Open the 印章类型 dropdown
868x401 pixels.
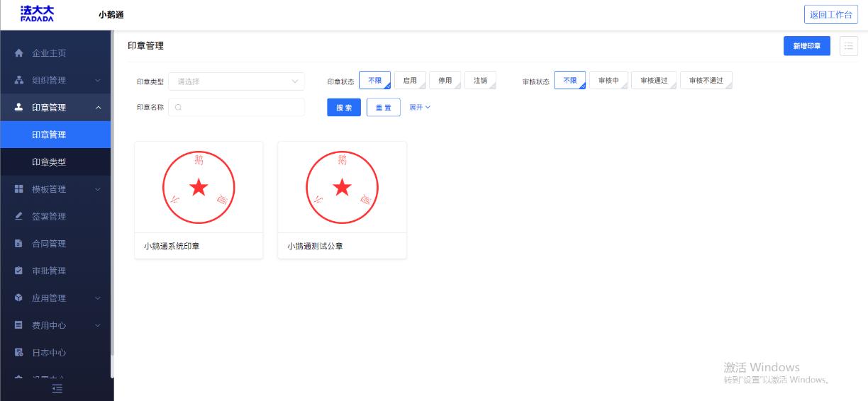tap(236, 81)
